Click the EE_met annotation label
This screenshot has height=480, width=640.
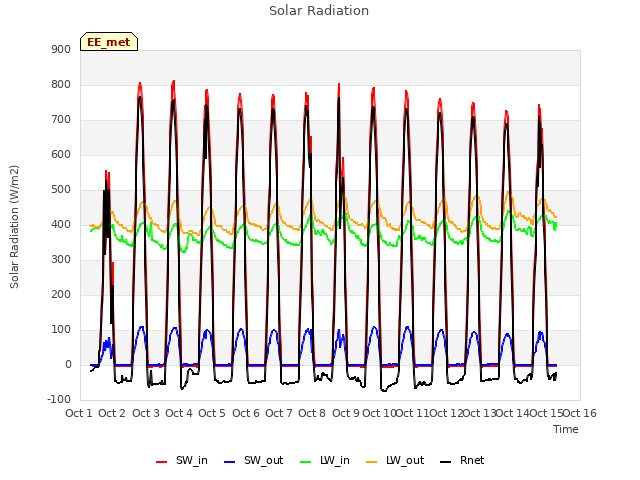(x=109, y=42)
